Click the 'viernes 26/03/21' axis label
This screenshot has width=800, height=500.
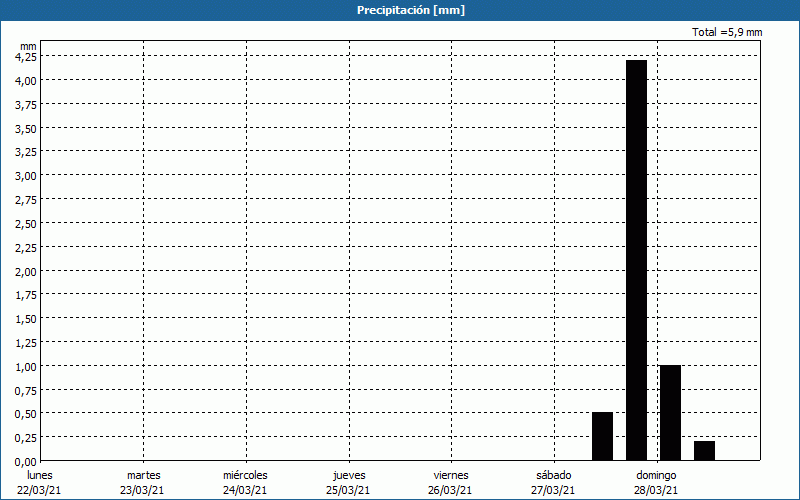tap(451, 483)
